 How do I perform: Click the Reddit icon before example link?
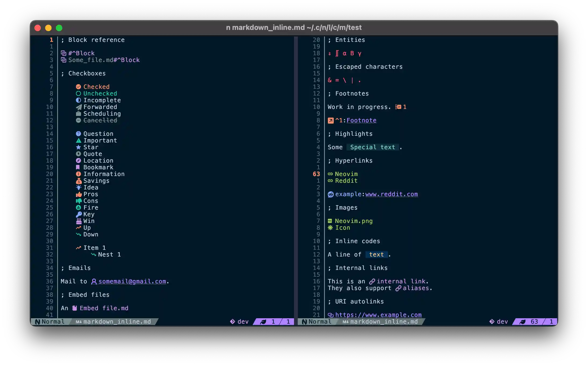(x=331, y=194)
